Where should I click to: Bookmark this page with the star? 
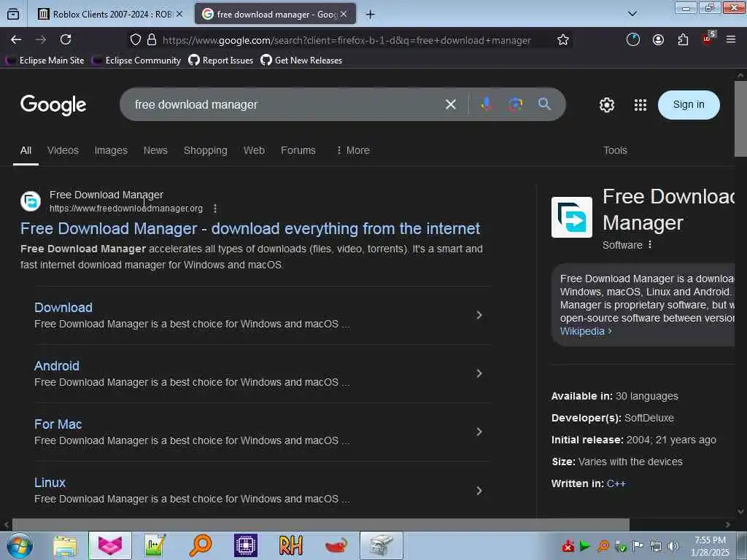click(563, 40)
